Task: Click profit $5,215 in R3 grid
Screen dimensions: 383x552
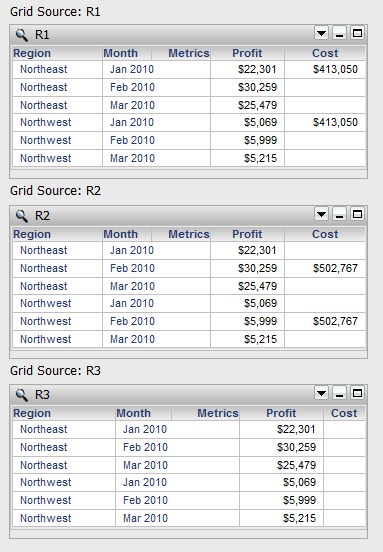Action: coord(299,518)
